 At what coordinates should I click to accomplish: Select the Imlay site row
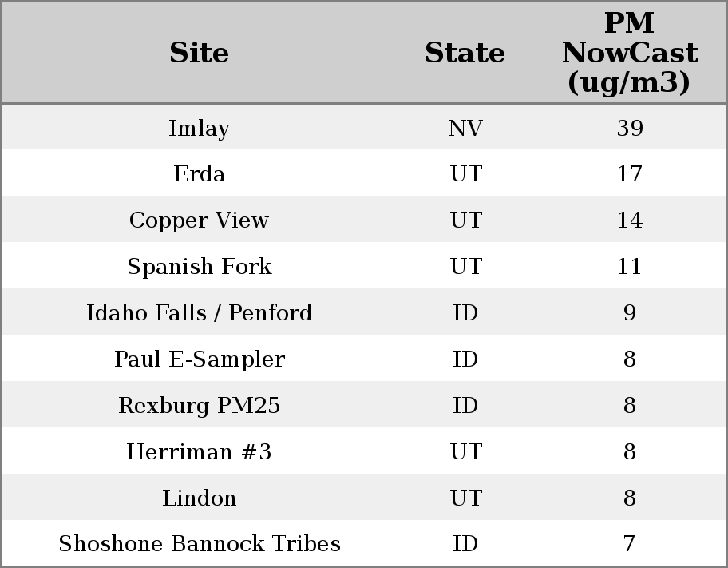199,128
